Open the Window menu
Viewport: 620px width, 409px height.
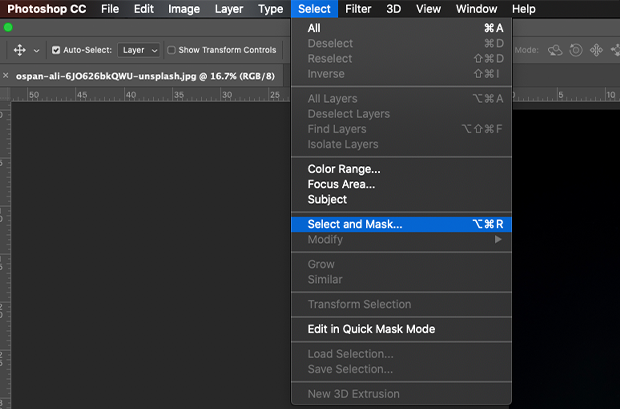pos(476,9)
